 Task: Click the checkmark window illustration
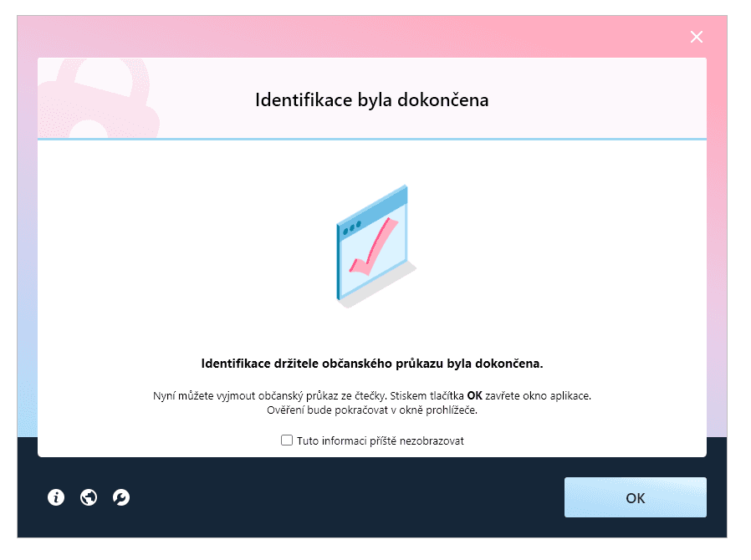[375, 247]
